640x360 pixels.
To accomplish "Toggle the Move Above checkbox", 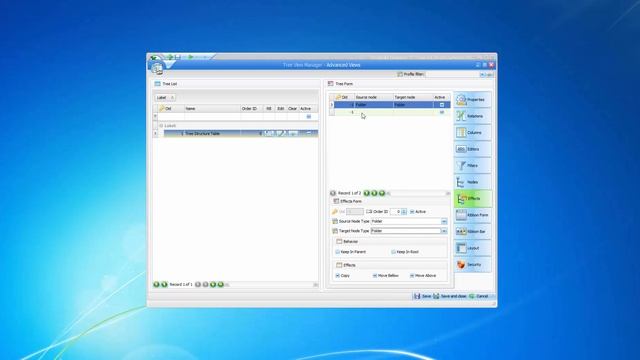I will 412,276.
